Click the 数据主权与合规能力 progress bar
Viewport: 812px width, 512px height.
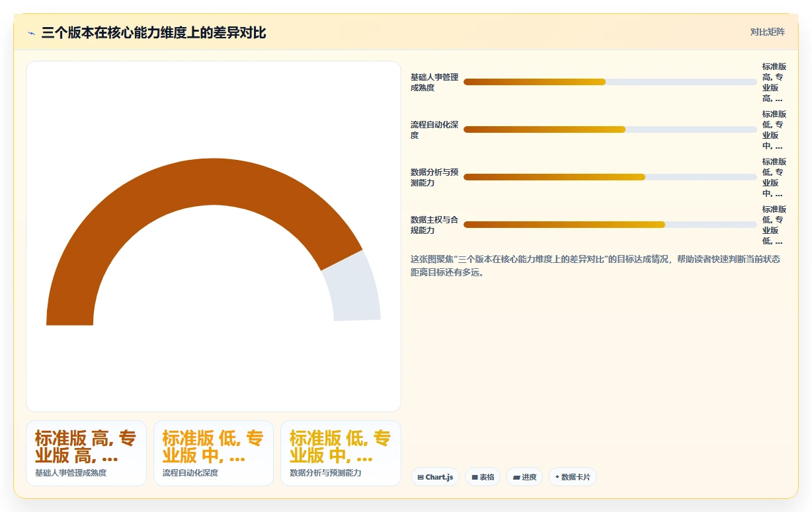[610, 225]
